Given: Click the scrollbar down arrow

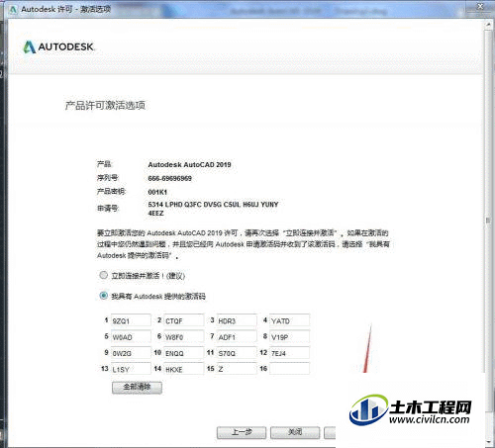Looking at the screenshot, I should [x=488, y=441].
